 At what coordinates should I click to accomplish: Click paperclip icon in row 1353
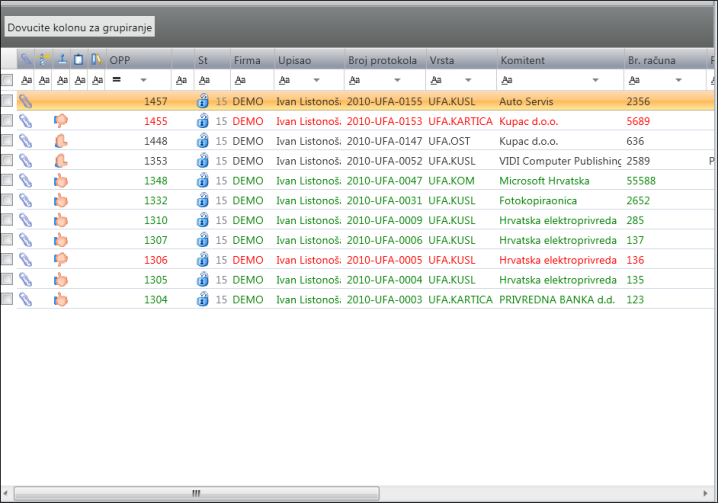coord(26,161)
